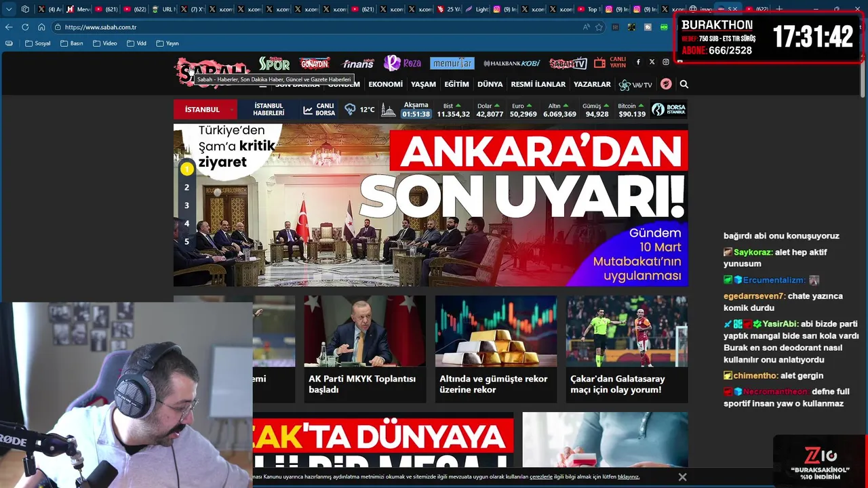This screenshot has width=868, height=488.
Task: Open Altında ve gümüşte rekor article
Action: (496, 349)
